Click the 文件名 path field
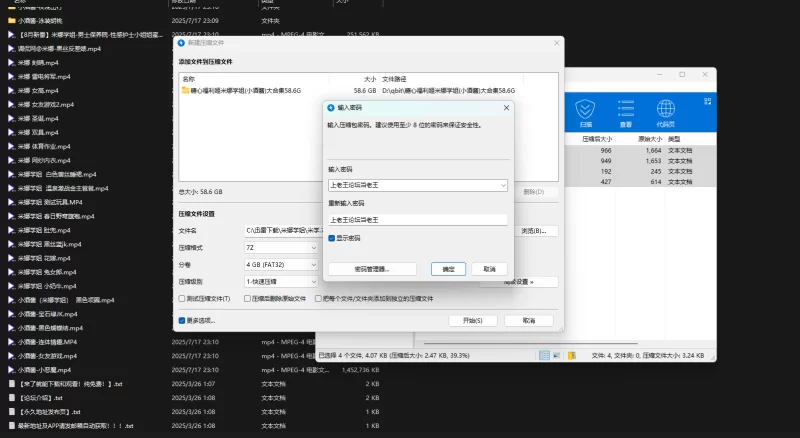 [284, 231]
